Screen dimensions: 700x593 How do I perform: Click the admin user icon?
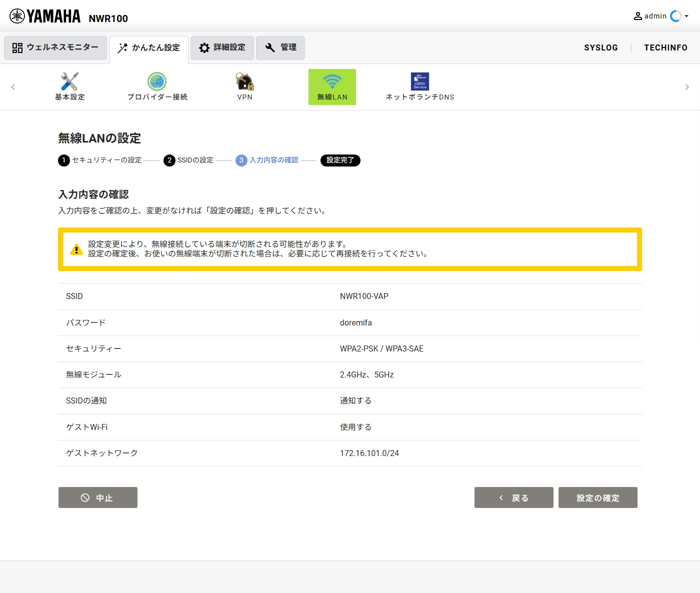pyautogui.click(x=638, y=16)
